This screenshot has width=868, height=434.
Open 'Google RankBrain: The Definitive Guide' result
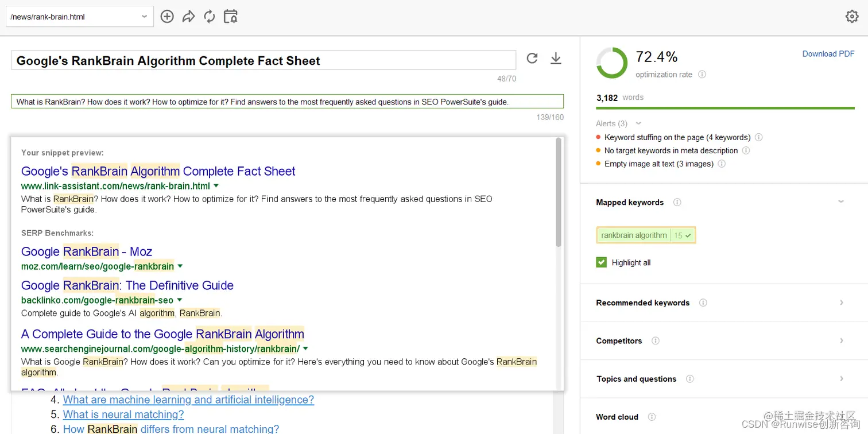[127, 285]
